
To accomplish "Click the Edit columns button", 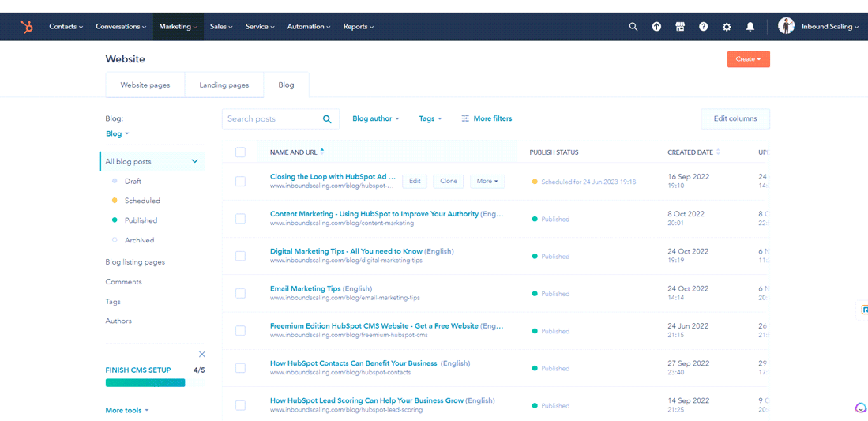I will click(x=735, y=118).
